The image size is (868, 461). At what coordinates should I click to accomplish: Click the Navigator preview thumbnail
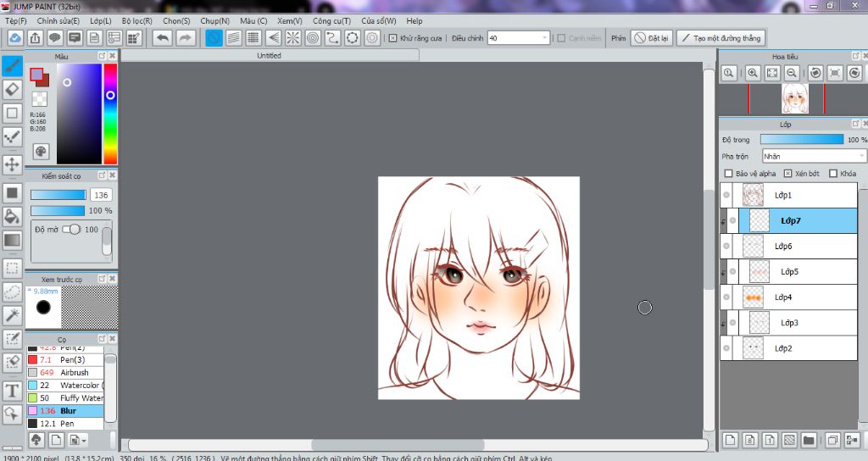795,99
